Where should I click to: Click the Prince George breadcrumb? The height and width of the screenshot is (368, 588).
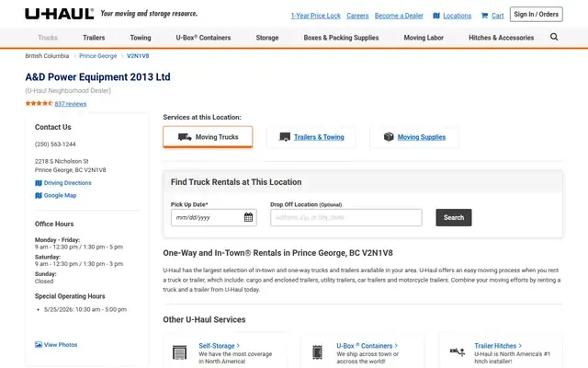pyautogui.click(x=98, y=56)
